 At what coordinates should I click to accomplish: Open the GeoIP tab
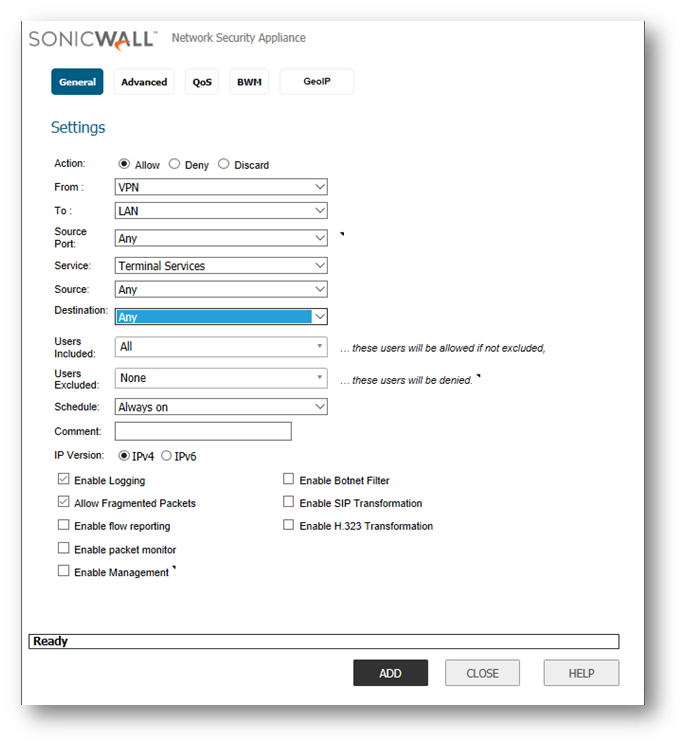coord(316,82)
